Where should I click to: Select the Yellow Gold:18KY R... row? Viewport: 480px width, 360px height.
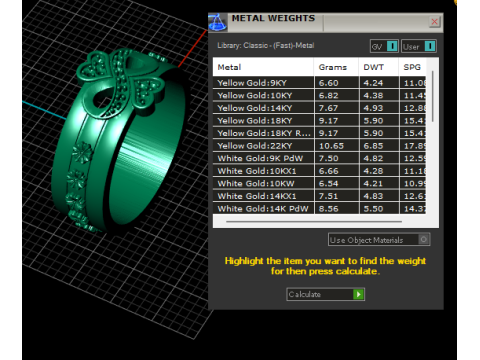tap(319, 133)
